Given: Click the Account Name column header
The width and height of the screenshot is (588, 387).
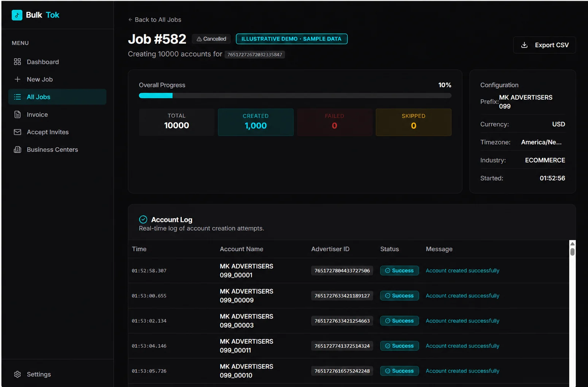Looking at the screenshot, I should tap(242, 249).
